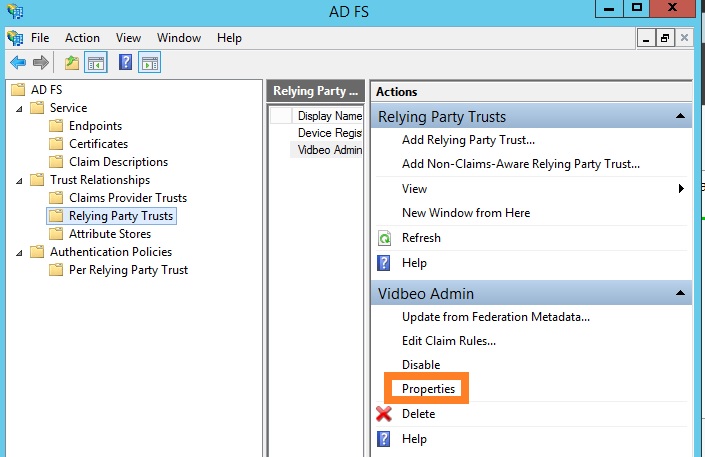Click the green Refresh icon in Actions
This screenshot has height=457, width=705.
pos(384,238)
